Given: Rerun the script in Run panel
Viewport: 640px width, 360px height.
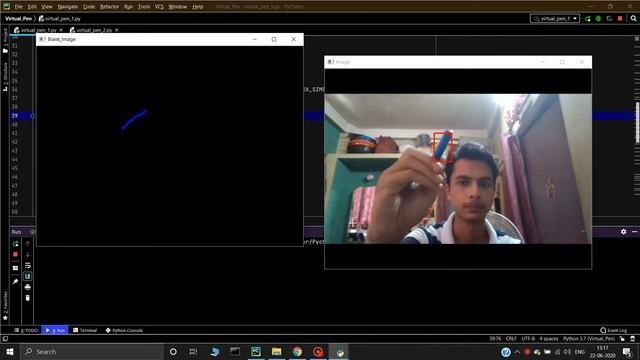Looking at the screenshot, I should click(x=15, y=244).
